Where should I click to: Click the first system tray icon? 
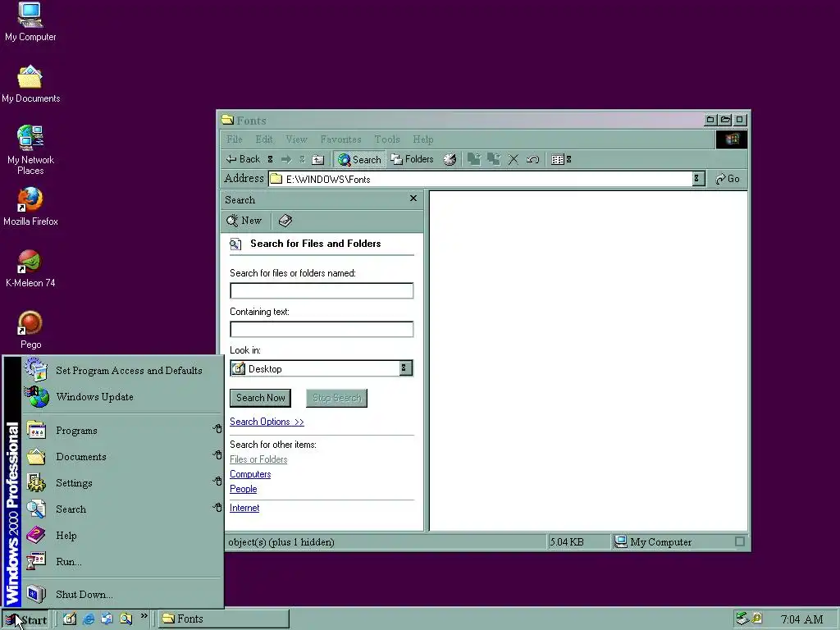pos(742,619)
